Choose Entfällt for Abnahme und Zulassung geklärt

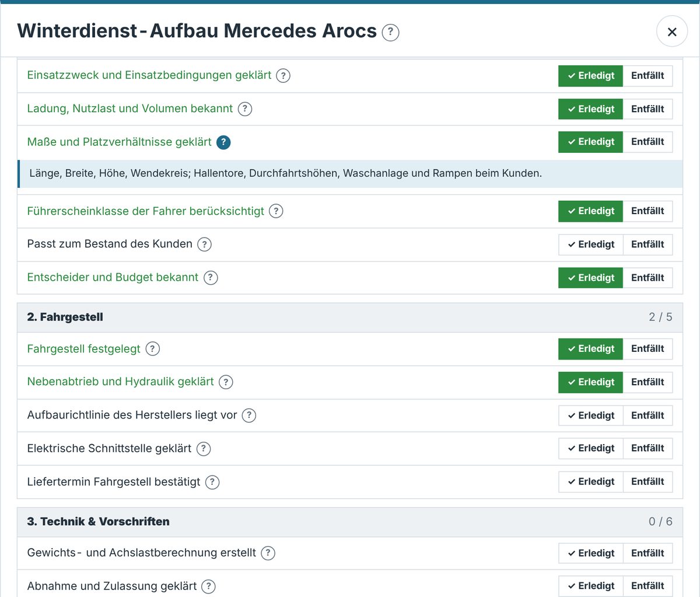click(x=647, y=586)
